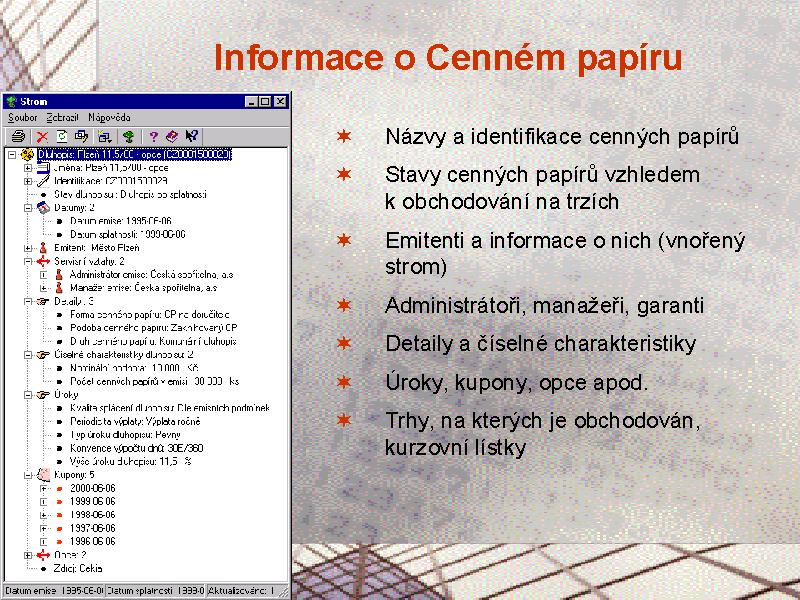Click the copy windows toolbar icon
The width and height of the screenshot is (800, 600).
82,136
